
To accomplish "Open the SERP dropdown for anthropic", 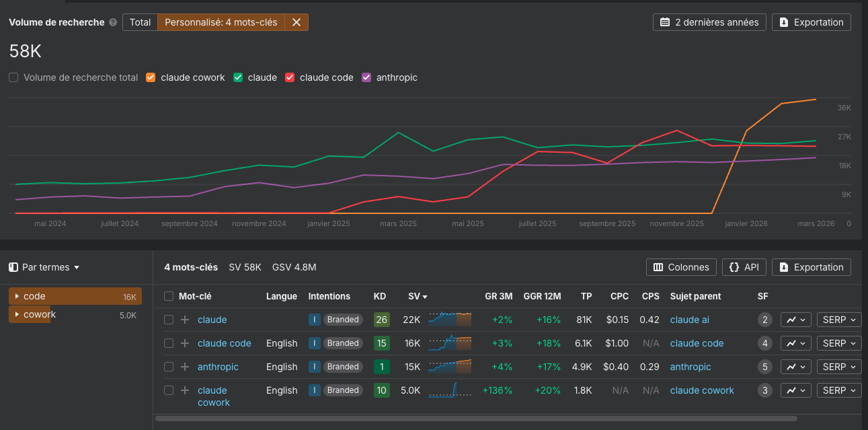I will 838,367.
